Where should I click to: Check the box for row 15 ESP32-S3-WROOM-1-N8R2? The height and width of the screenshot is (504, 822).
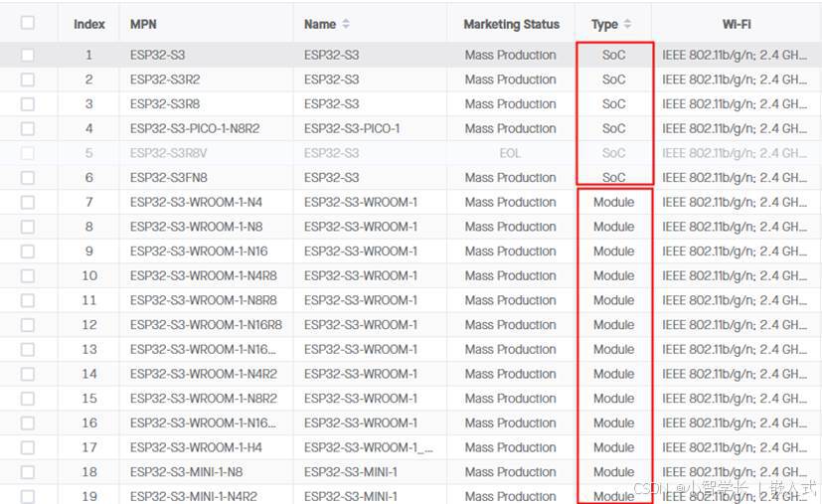(x=27, y=399)
